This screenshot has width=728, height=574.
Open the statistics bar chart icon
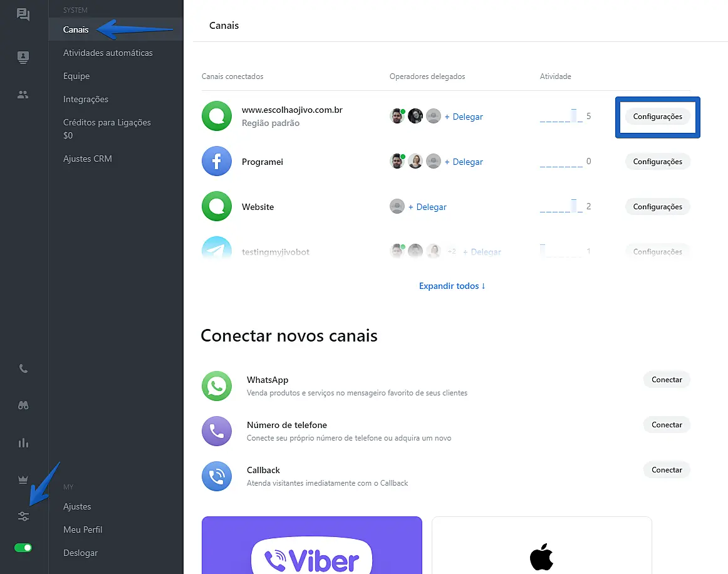[x=23, y=443]
